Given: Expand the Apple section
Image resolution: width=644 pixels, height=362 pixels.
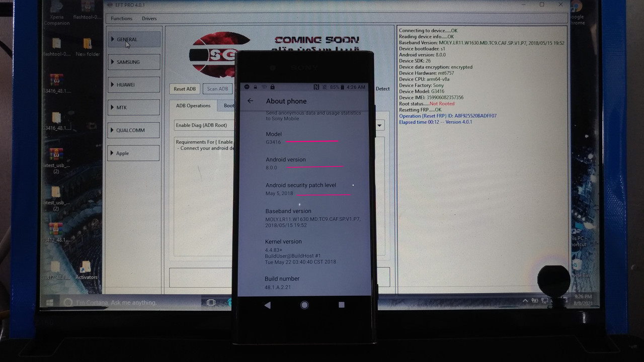Looking at the screenshot, I should [134, 153].
